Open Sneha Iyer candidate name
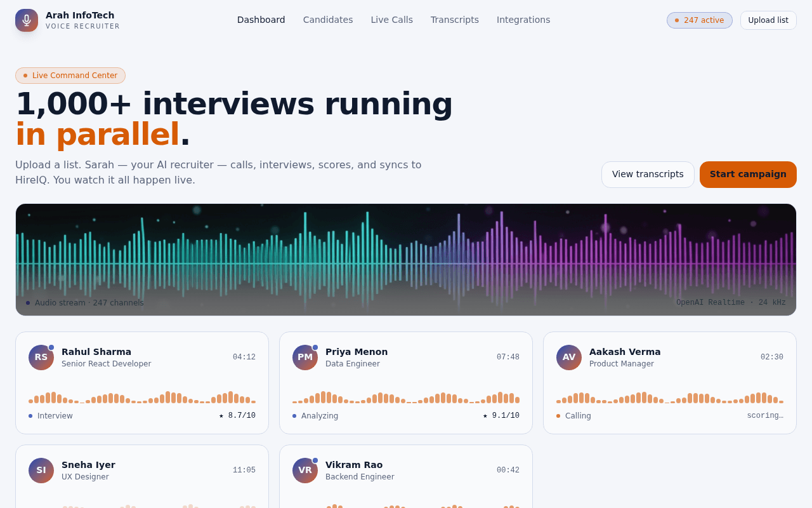Image resolution: width=812 pixels, height=508 pixels. (x=88, y=465)
